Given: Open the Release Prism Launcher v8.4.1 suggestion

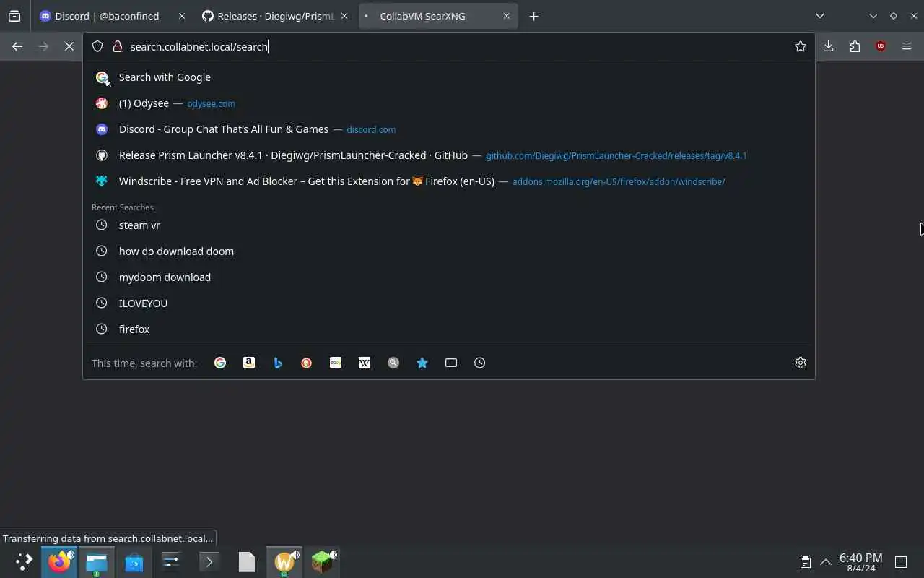Looking at the screenshot, I should (x=449, y=155).
